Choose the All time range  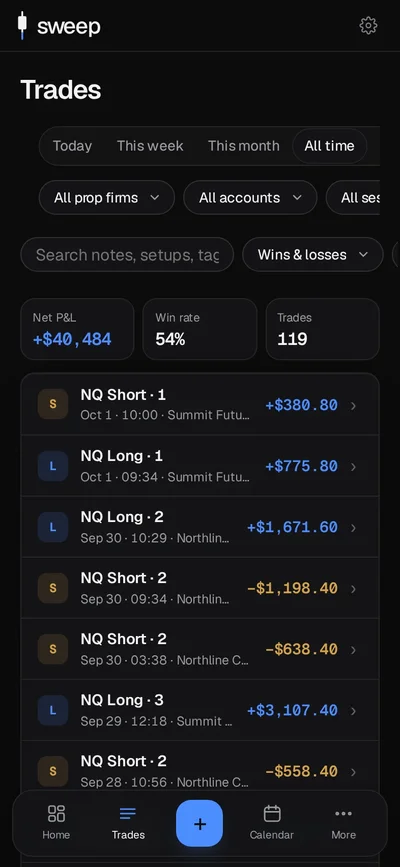(329, 146)
